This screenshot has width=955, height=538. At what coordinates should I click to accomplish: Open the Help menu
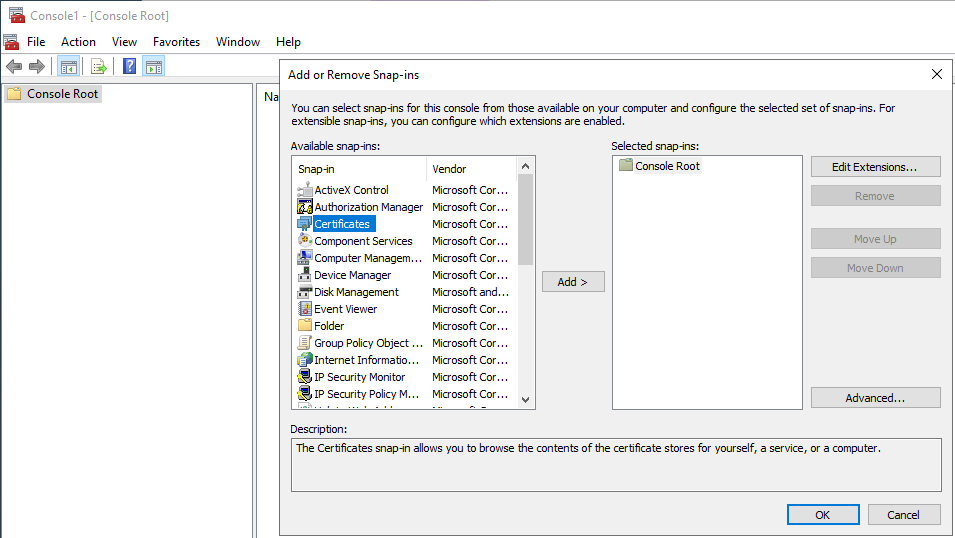pyautogui.click(x=288, y=42)
